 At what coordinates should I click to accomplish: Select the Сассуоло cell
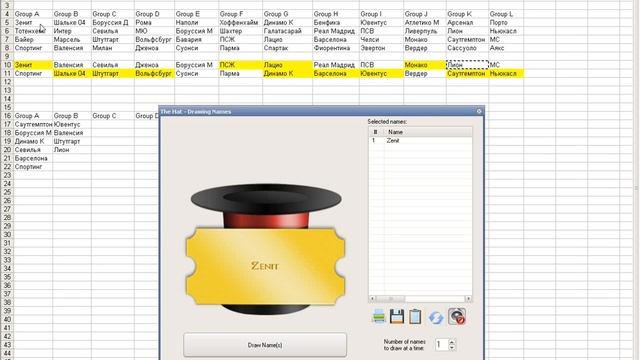pyautogui.click(x=467, y=48)
